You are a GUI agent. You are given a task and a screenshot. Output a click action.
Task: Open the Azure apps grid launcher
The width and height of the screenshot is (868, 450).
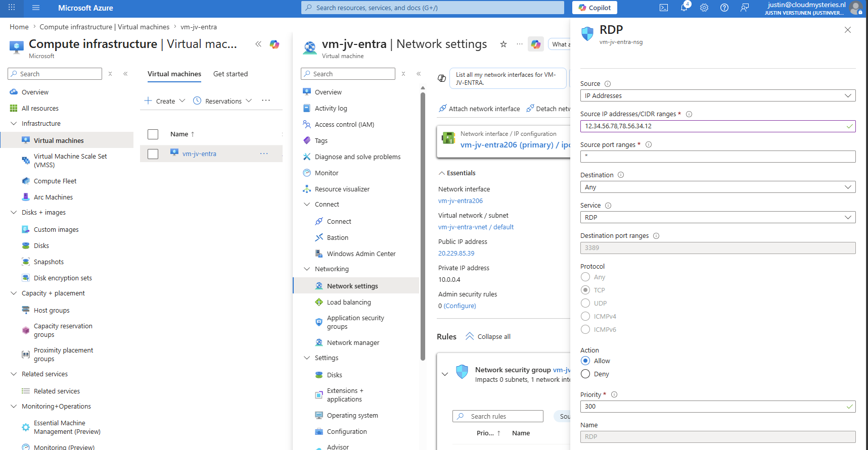click(12, 8)
